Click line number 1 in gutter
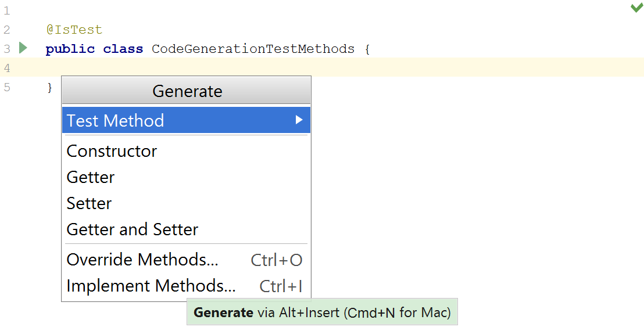644x327 pixels. point(6,10)
